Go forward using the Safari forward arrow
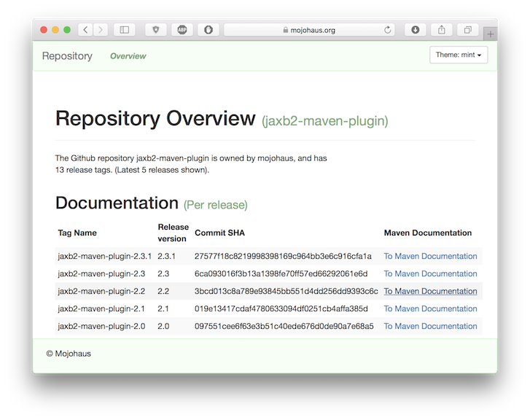The image size is (530, 420). pyautogui.click(x=101, y=30)
